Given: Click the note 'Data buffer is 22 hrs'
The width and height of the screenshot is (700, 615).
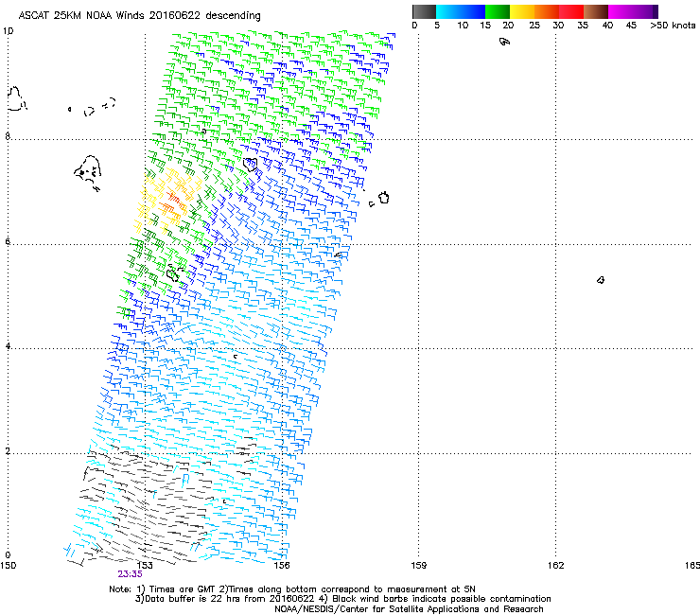Looking at the screenshot, I should (184, 599).
